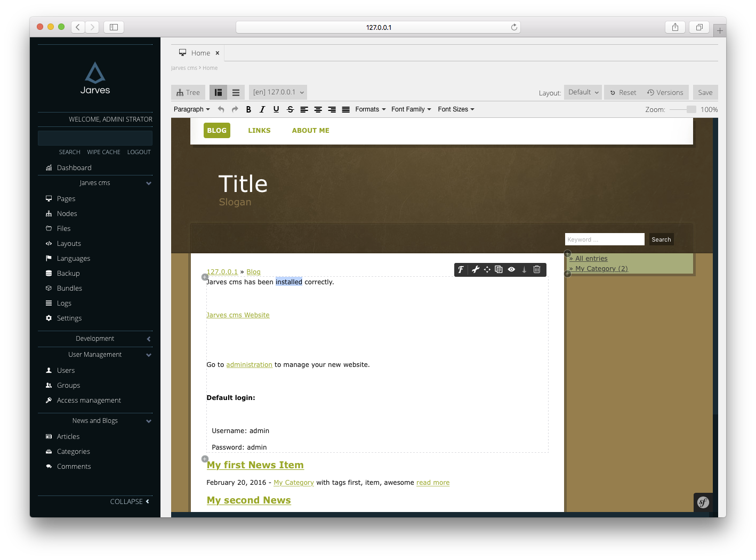Screen dimensions: 756x560
Task: Add content via plus above Jarves text
Action: [204, 277]
